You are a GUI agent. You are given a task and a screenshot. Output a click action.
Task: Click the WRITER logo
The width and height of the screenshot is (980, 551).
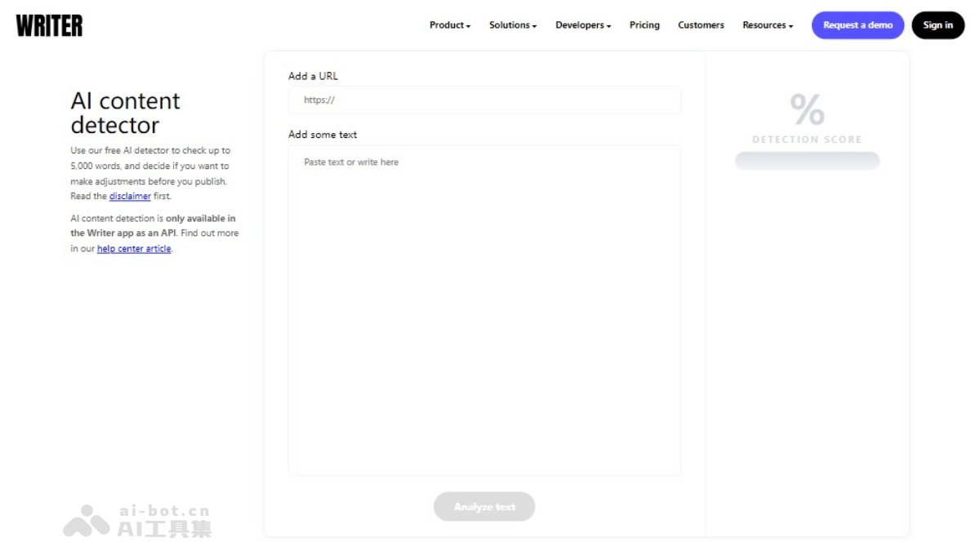48,25
